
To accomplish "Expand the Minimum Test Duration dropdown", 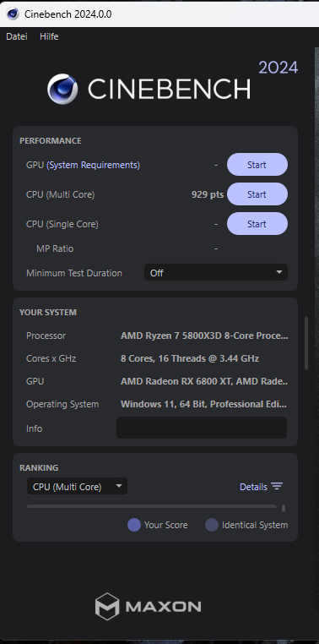I will tap(216, 273).
